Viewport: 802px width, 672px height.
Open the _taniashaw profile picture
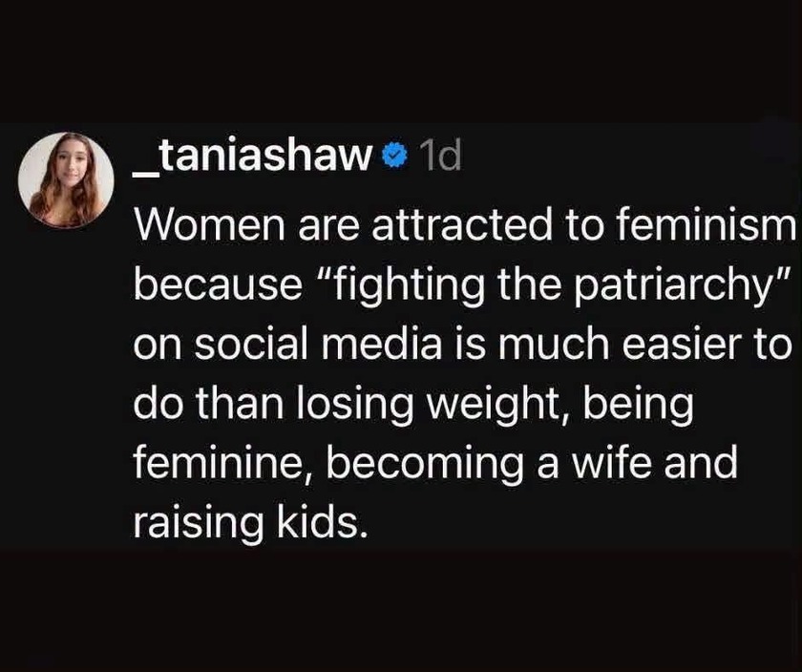pos(66,179)
